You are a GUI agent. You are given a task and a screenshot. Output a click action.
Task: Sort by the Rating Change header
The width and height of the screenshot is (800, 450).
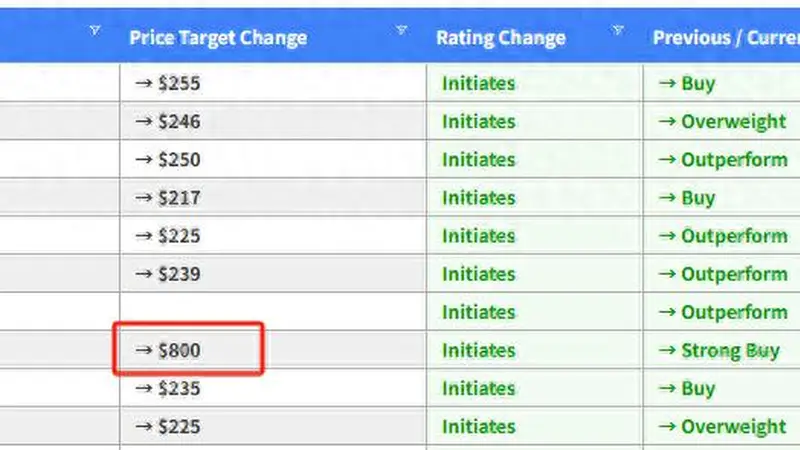pyautogui.click(x=501, y=38)
